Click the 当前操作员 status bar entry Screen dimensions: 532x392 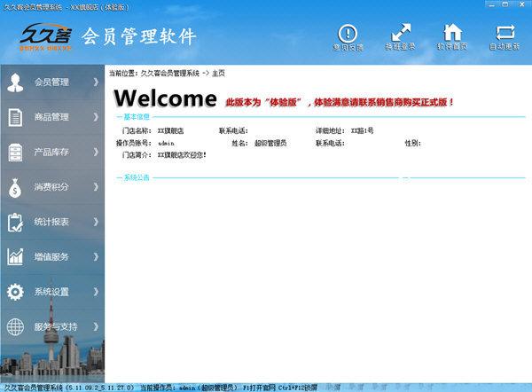[189, 388]
